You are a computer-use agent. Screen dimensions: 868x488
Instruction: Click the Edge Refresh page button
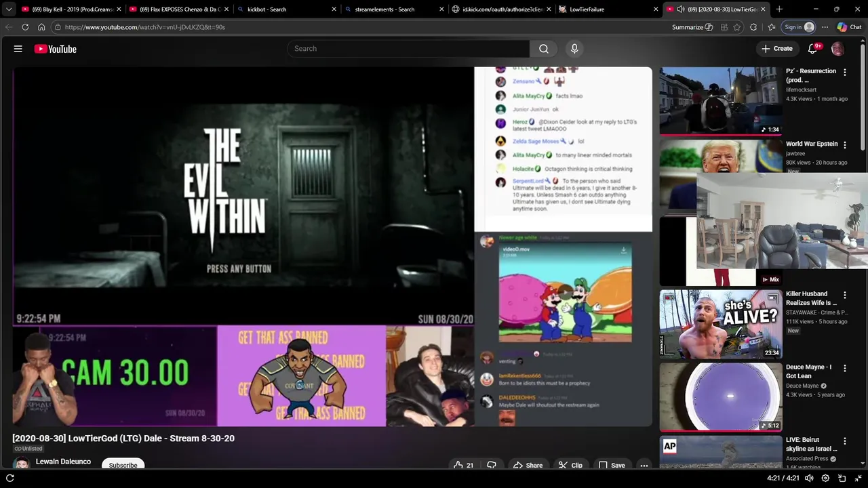click(x=25, y=27)
